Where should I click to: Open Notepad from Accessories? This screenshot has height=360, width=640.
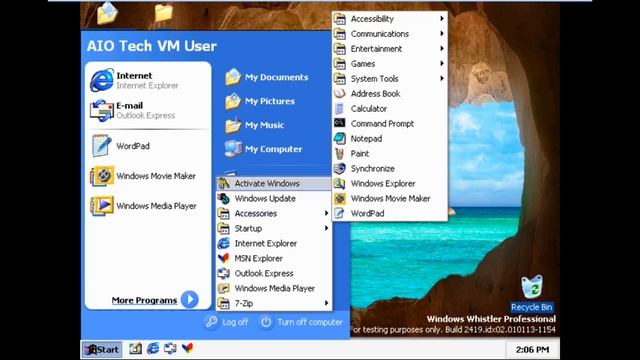click(x=390, y=138)
